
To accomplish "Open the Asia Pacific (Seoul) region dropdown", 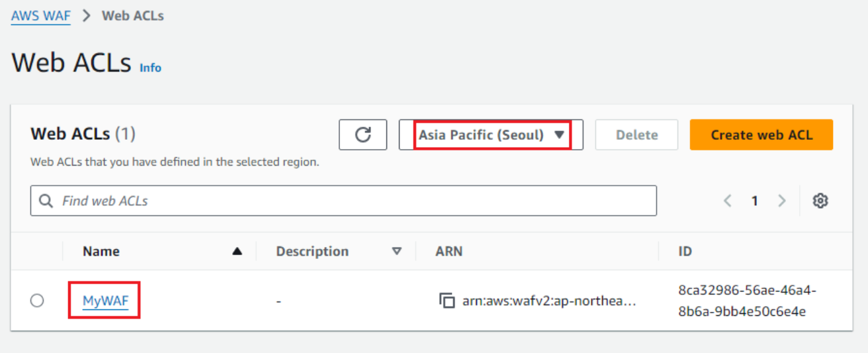I will [x=491, y=135].
